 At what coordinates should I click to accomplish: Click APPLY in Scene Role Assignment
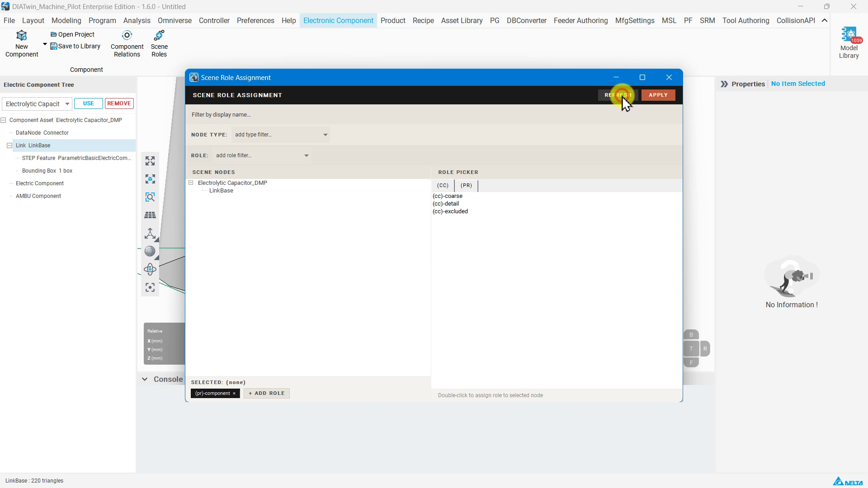pyautogui.click(x=658, y=95)
